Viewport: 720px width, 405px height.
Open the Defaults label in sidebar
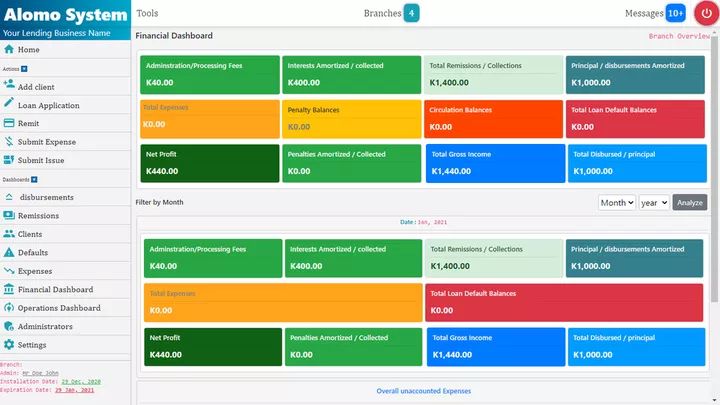pos(33,253)
